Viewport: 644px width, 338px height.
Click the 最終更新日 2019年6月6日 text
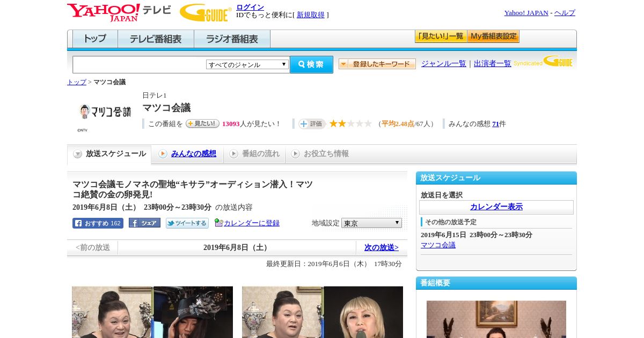point(334,264)
